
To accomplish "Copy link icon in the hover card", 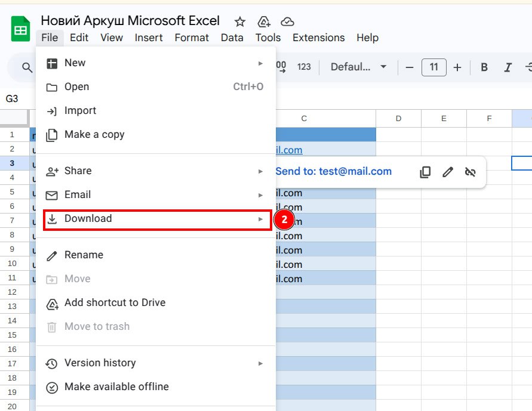I will 425,172.
